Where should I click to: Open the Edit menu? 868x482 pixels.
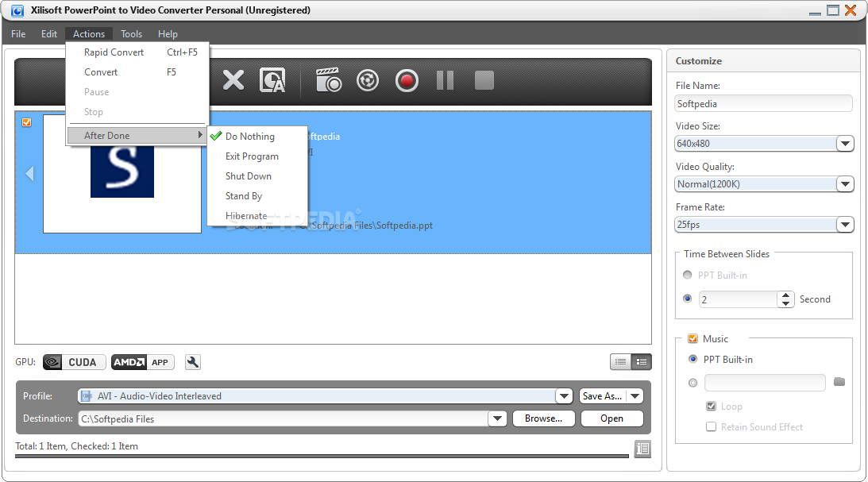[48, 34]
